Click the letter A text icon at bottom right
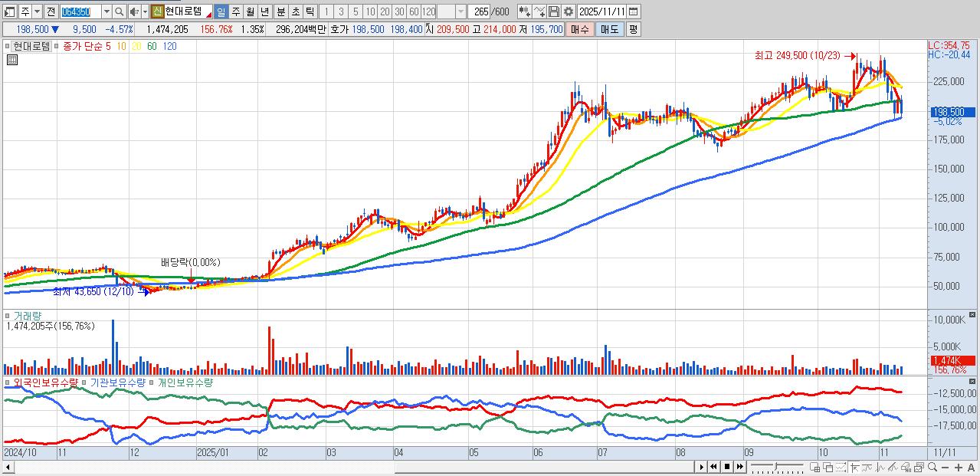The width and height of the screenshot is (980, 476). coord(971,467)
